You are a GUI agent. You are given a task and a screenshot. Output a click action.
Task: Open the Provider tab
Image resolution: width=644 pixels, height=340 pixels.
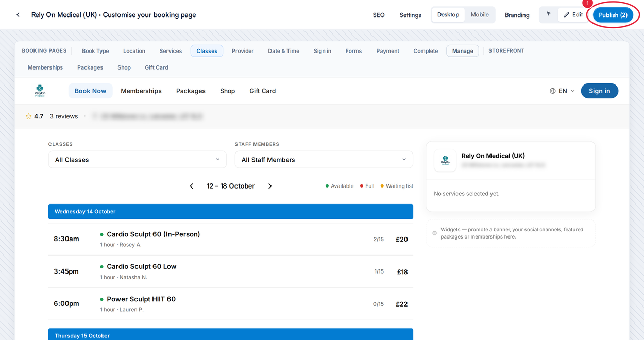pos(243,51)
